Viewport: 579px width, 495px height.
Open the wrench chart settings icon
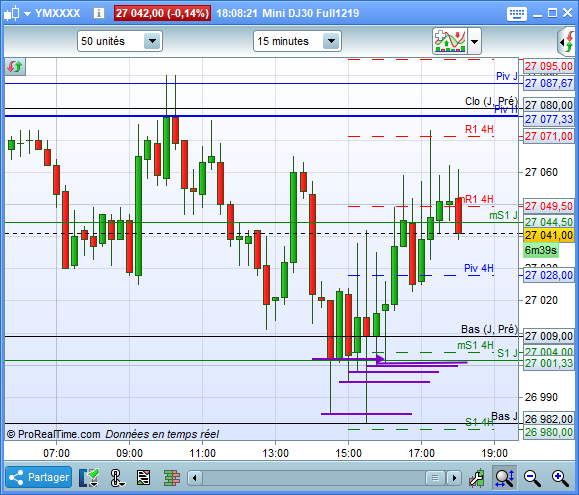tap(476, 478)
